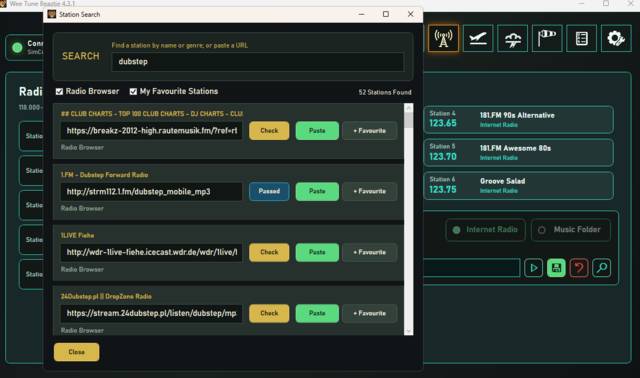Open the radio tower tab in main window
Screen dimensions: 640x378
(443, 38)
